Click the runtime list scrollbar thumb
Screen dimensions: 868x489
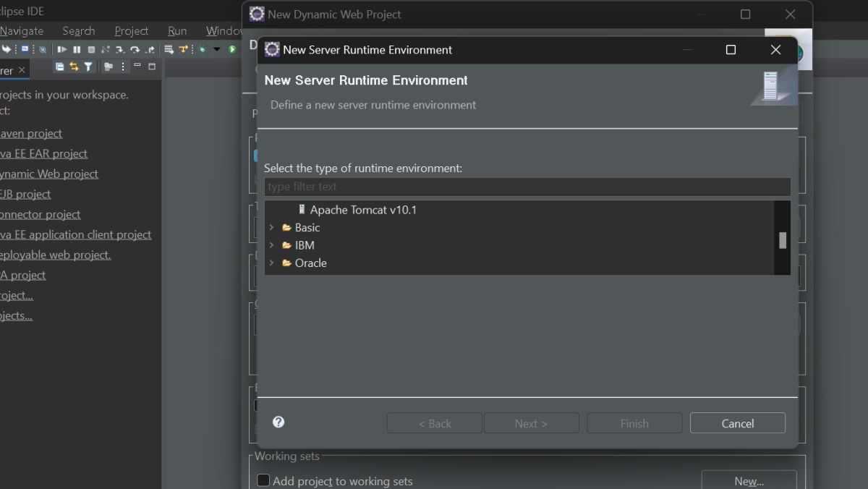tap(783, 240)
